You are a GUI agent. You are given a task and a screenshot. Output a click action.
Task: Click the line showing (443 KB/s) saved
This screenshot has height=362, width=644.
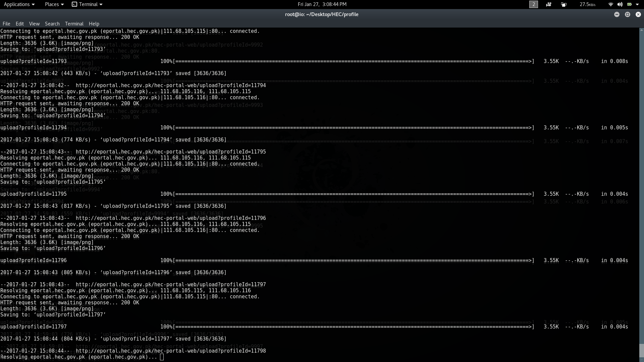113,73
